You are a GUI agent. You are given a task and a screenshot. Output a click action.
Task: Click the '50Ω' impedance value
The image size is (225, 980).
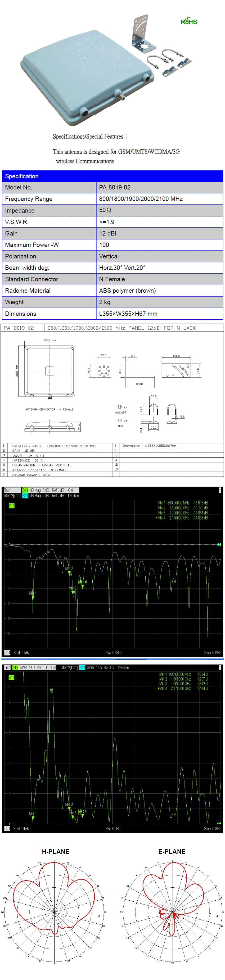click(105, 210)
